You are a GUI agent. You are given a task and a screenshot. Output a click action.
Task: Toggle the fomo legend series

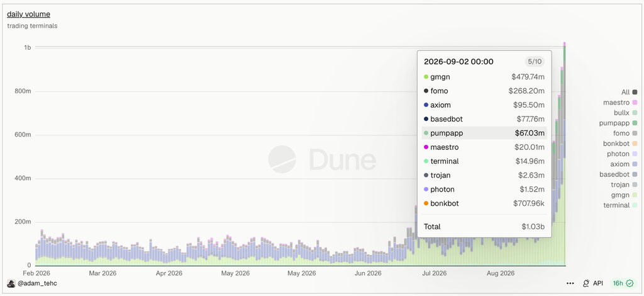tap(626, 134)
